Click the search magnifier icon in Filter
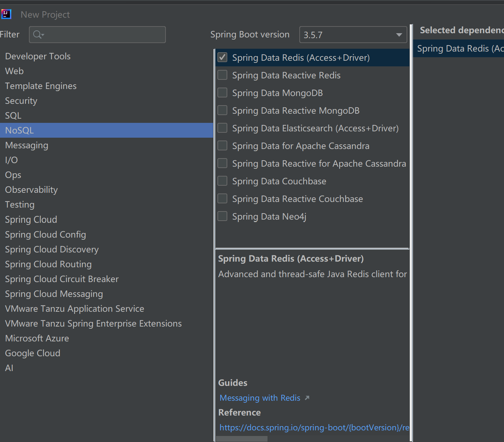 point(38,35)
